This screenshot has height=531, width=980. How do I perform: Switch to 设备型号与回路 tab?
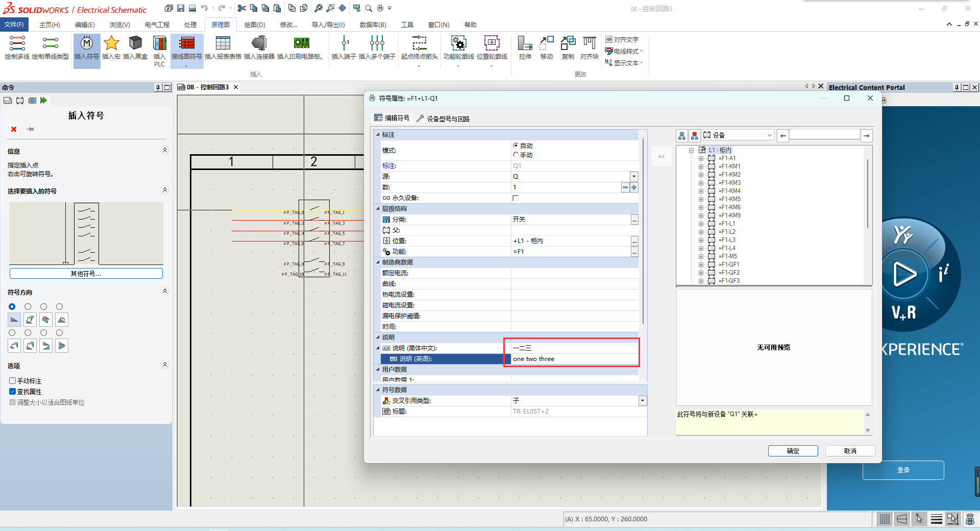coord(444,118)
